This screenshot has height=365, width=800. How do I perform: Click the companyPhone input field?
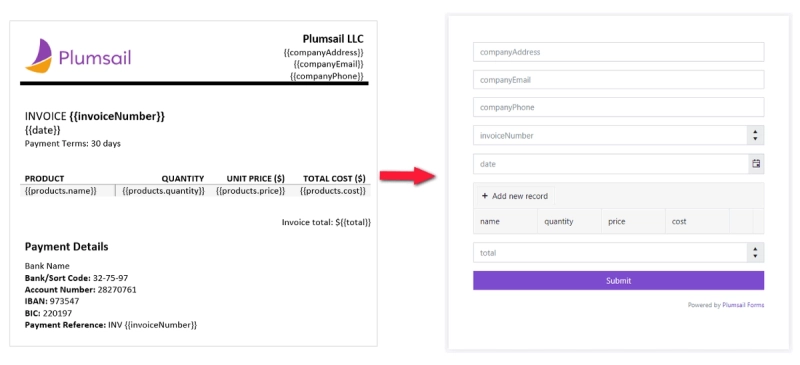tap(618, 108)
